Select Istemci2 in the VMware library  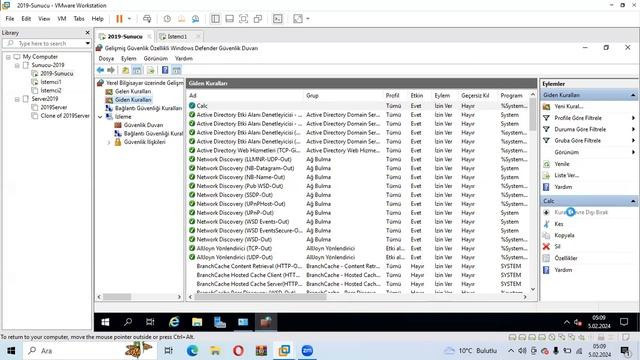pyautogui.click(x=51, y=91)
